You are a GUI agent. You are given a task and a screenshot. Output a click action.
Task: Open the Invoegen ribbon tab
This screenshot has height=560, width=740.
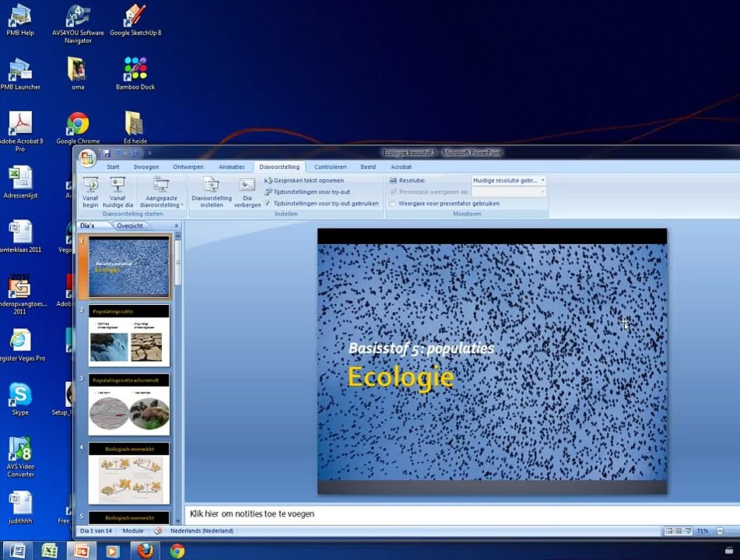tap(146, 166)
